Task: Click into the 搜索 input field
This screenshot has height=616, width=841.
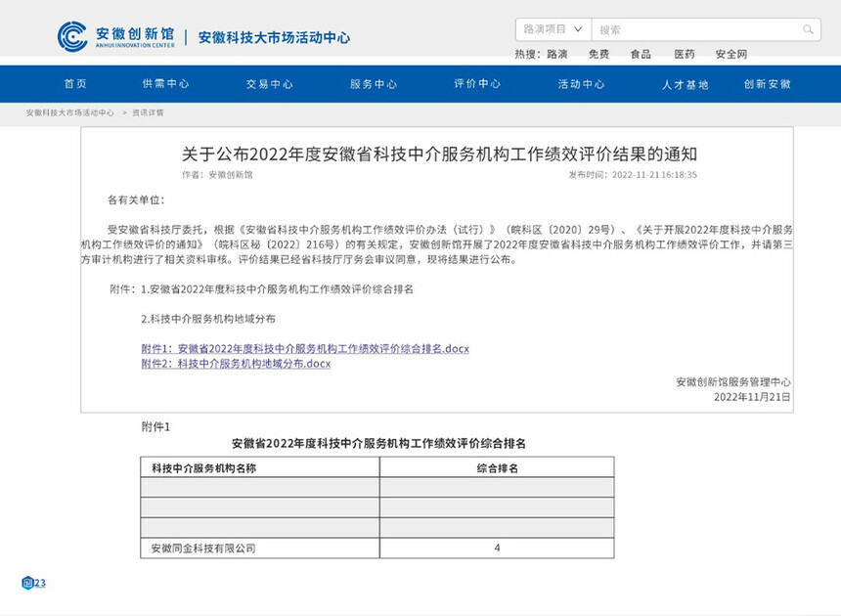Action: tap(694, 29)
